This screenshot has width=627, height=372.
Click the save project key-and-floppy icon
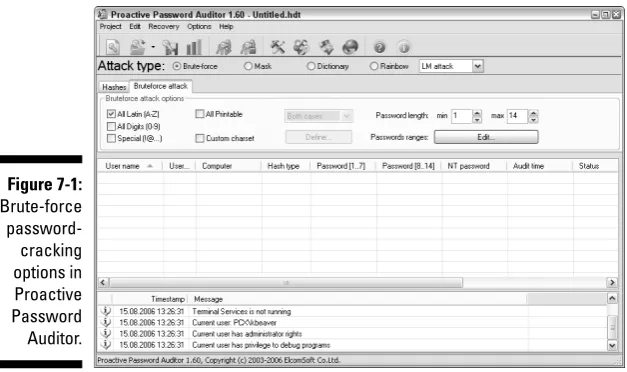tap(171, 47)
